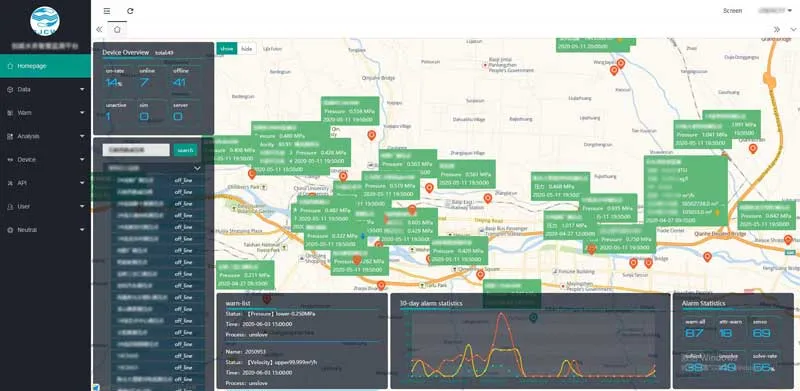Click warn-list status lower-0.250MPa entry
The height and width of the screenshot is (391, 800).
270,314
